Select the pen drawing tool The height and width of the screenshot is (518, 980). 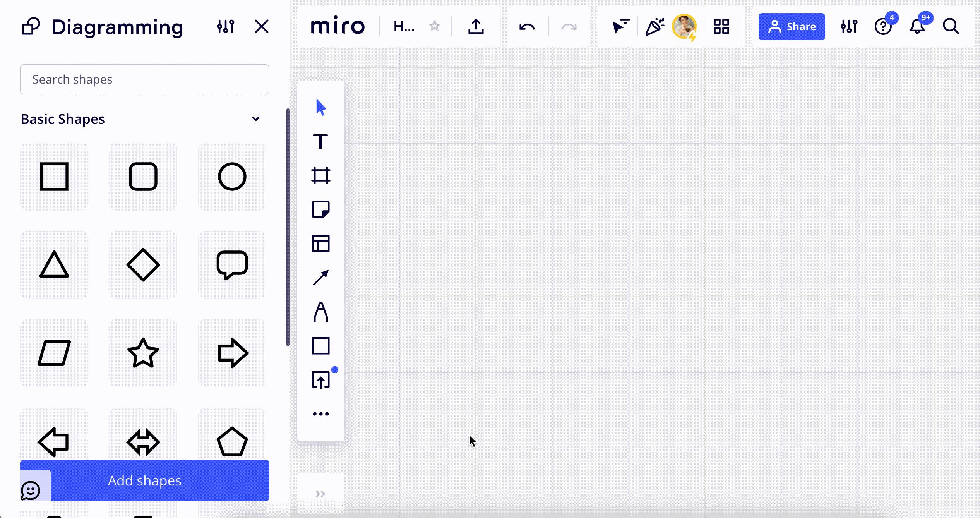320,312
